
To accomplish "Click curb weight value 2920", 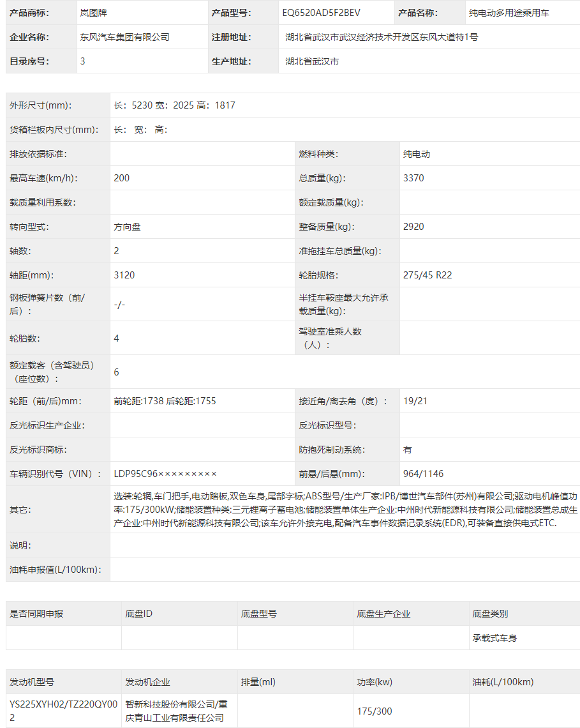I will click(413, 227).
